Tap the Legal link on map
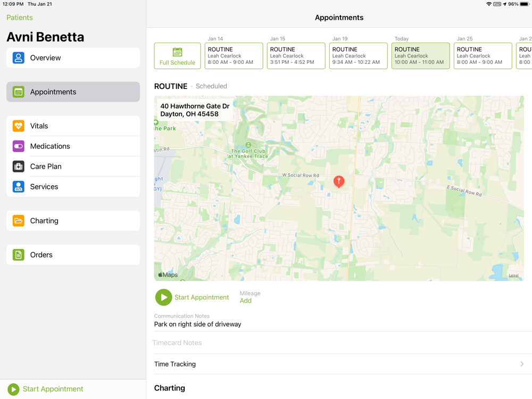The image size is (532, 399). coord(514,276)
